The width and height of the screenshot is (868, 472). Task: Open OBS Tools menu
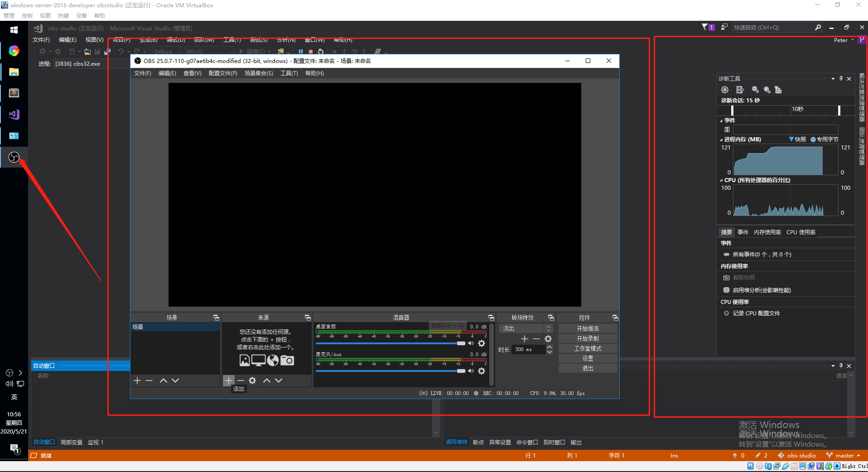[x=289, y=73]
